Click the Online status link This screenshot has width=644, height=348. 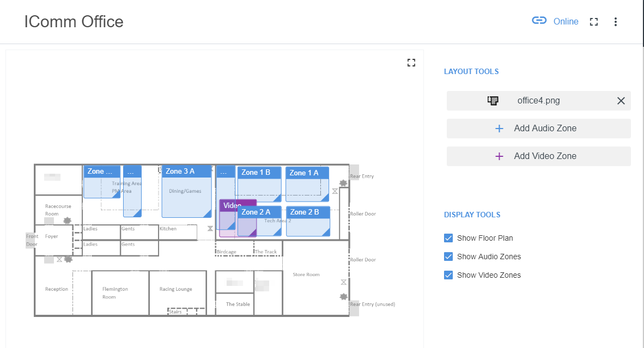coord(566,22)
